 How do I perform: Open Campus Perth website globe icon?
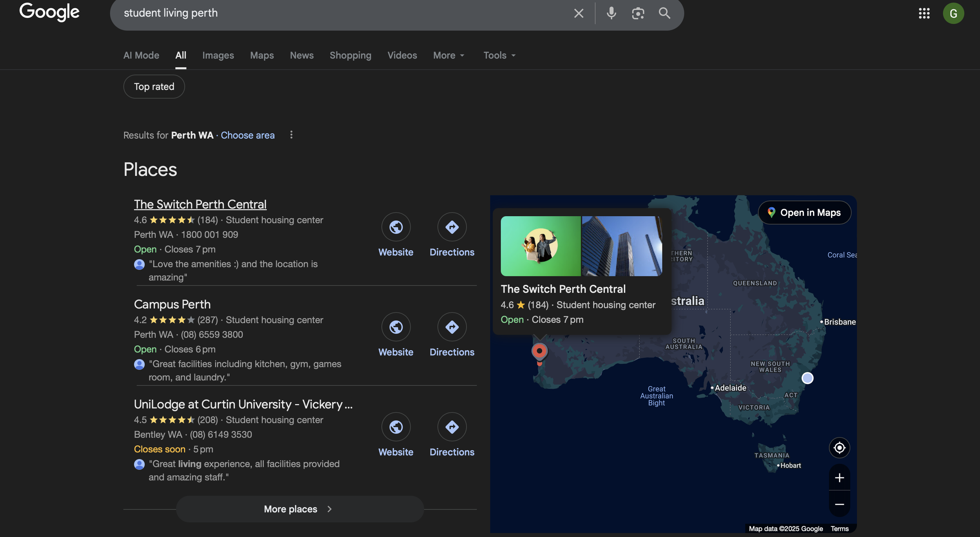click(x=396, y=327)
